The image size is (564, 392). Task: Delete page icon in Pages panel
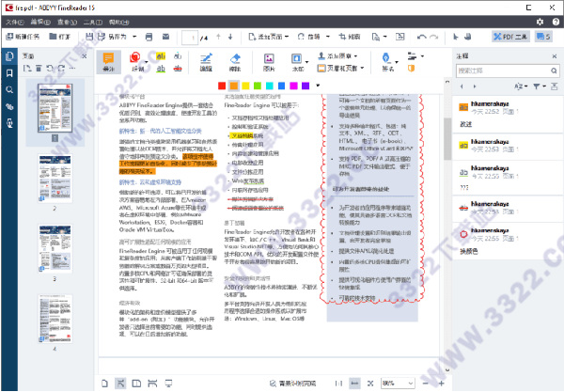click(39, 69)
